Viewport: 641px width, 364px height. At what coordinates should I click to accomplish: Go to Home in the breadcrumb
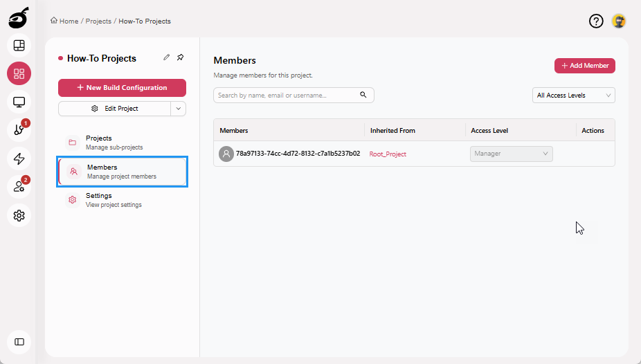pyautogui.click(x=69, y=21)
